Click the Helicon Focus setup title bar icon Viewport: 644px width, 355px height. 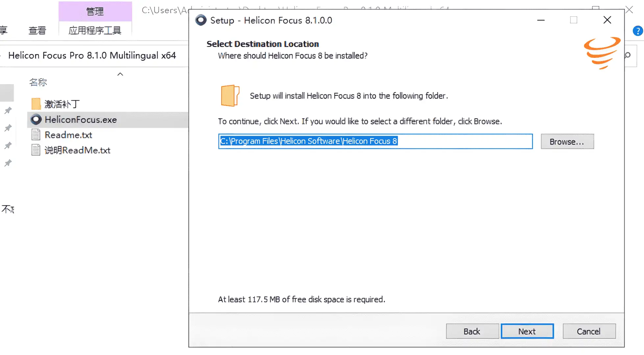[201, 20]
